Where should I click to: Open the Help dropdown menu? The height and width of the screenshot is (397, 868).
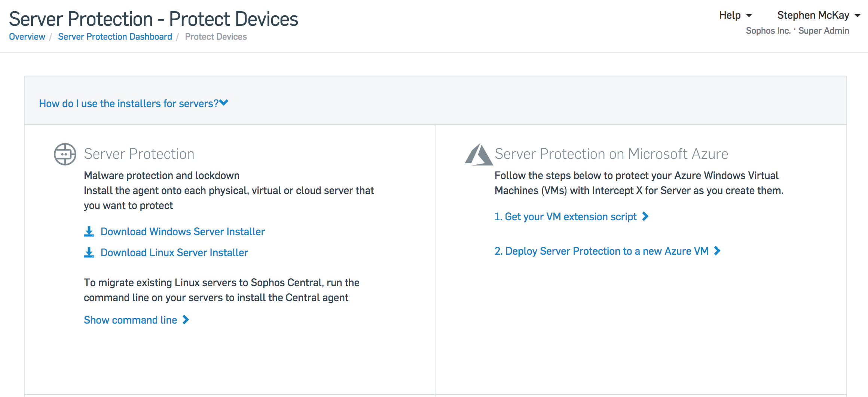coord(735,15)
